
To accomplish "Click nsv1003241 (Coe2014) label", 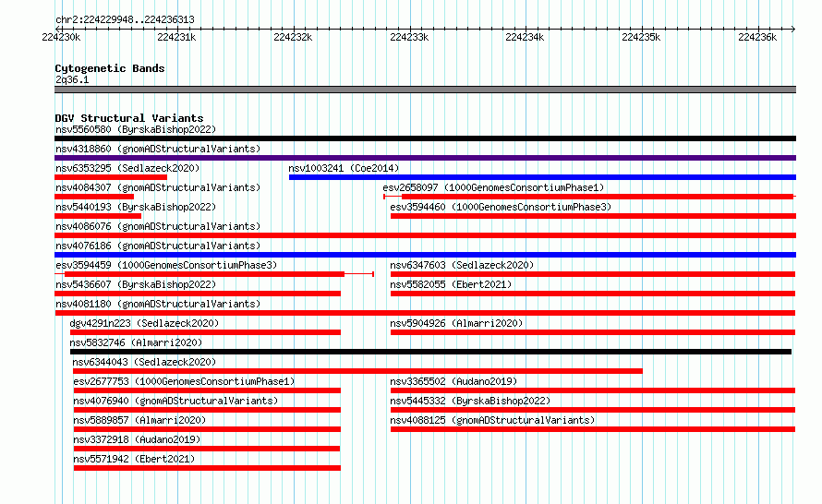I will click(344, 168).
